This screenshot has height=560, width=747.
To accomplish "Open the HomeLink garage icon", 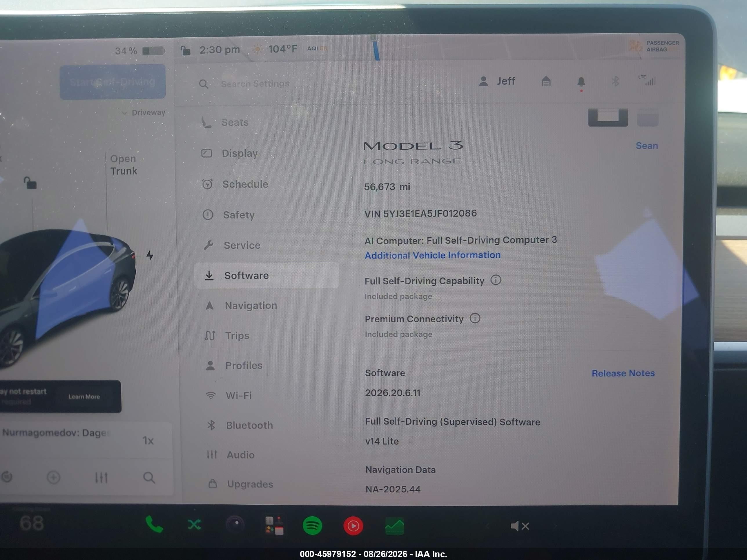I will 546,81.
